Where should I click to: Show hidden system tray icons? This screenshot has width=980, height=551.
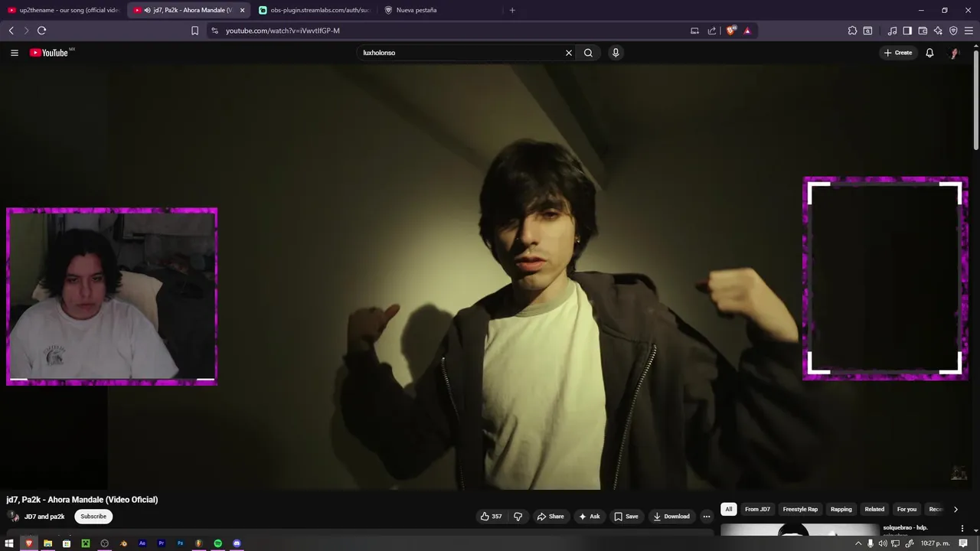[858, 543]
